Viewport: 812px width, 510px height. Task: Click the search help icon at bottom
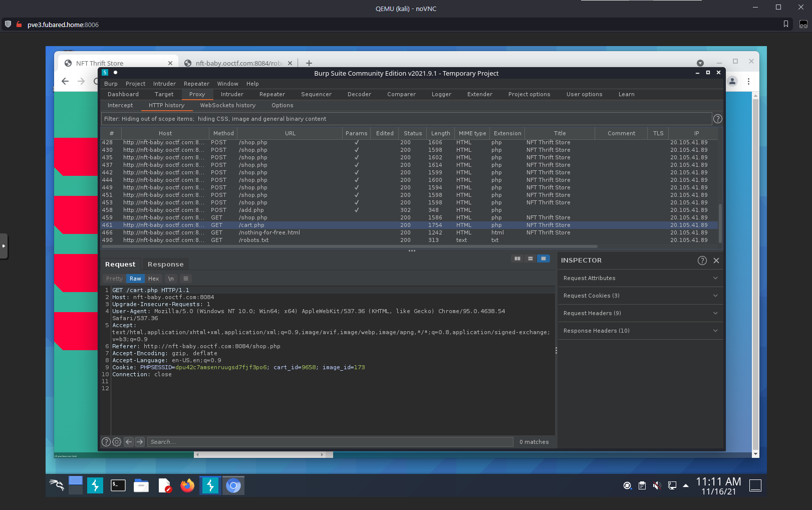click(x=106, y=442)
